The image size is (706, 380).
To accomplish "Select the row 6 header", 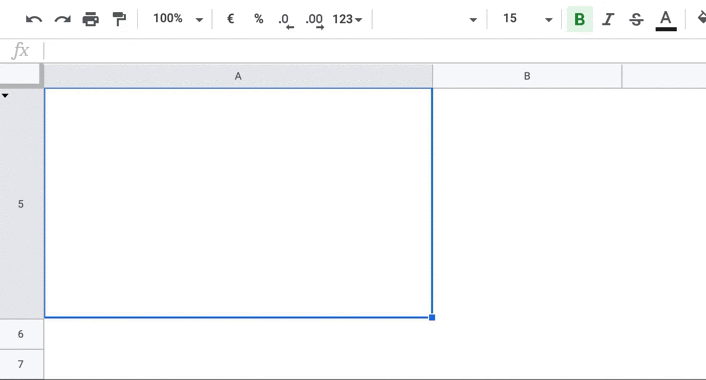I will pos(21,334).
